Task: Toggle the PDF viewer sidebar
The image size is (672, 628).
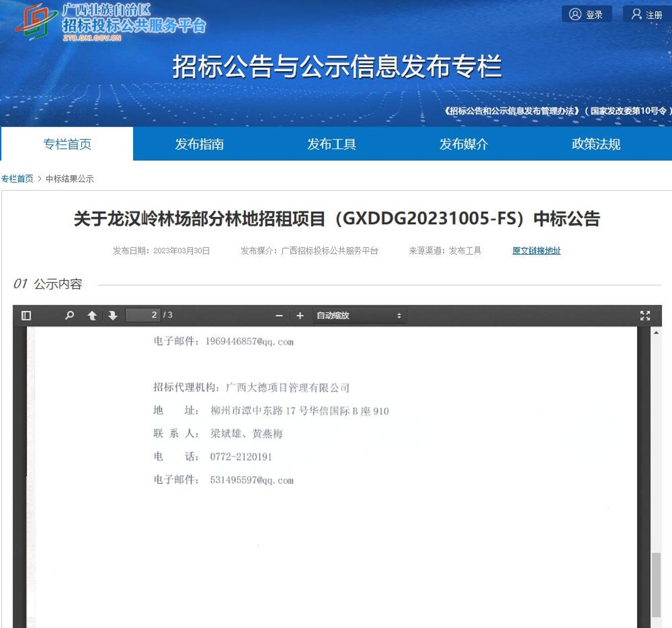Action: point(26,315)
